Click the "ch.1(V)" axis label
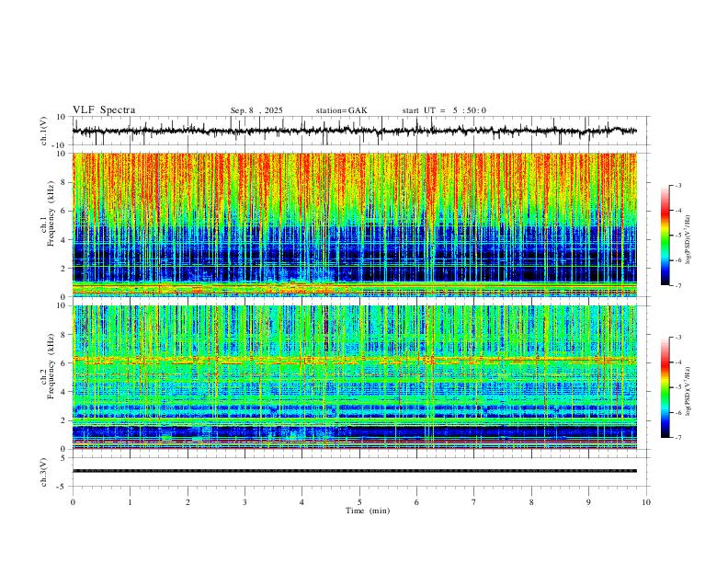The image size is (728, 563). pos(44,131)
